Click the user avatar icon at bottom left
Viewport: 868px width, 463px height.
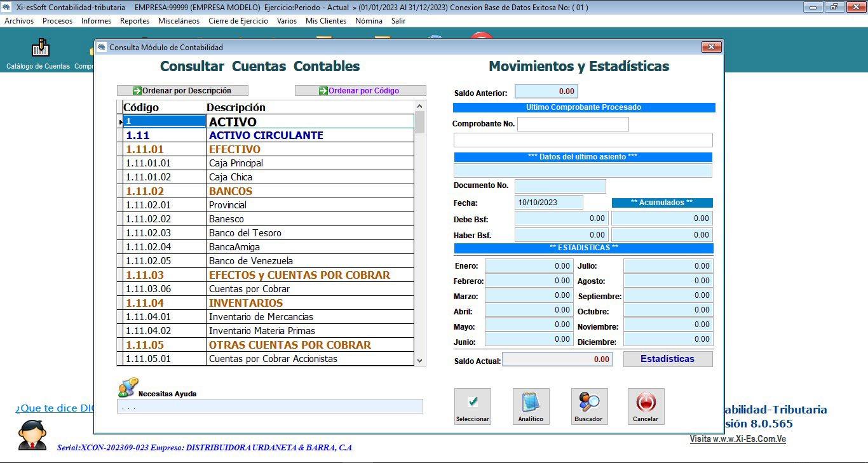31,435
